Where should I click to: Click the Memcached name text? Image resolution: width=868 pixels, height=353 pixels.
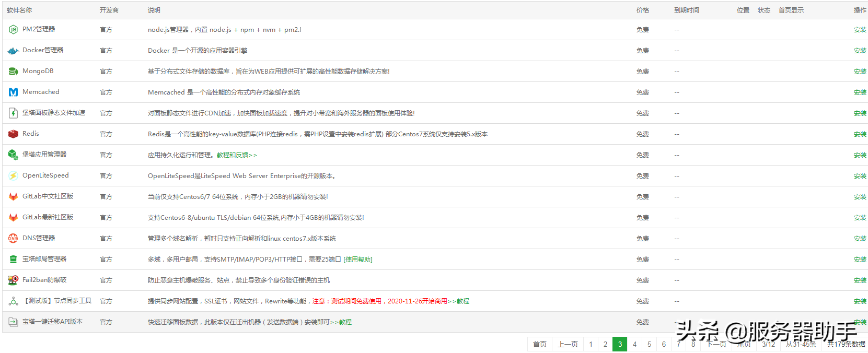(x=41, y=92)
